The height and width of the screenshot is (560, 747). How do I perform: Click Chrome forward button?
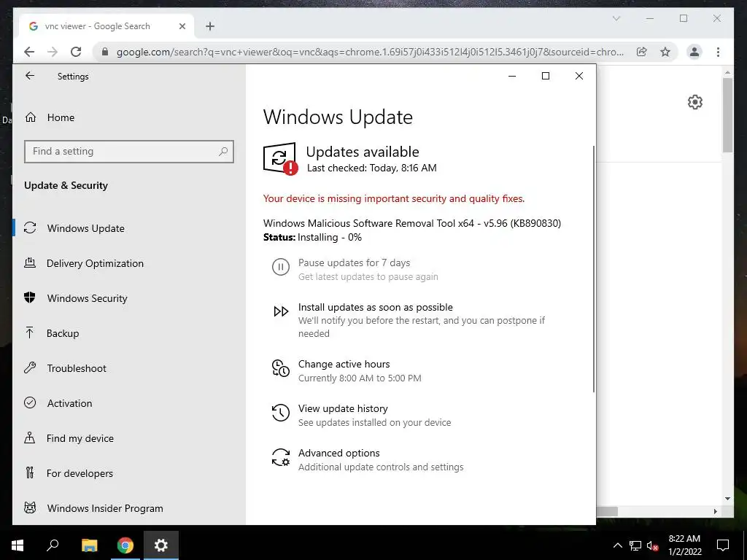(53, 52)
